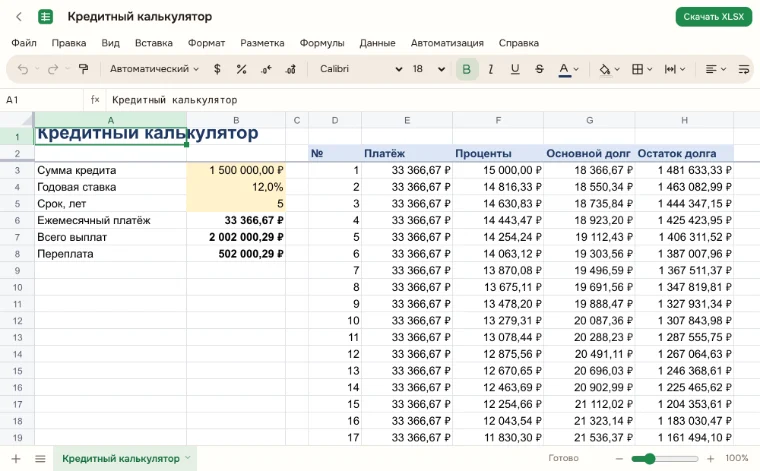Apply currency format with dollar icon
This screenshot has height=471, width=760.
[217, 69]
